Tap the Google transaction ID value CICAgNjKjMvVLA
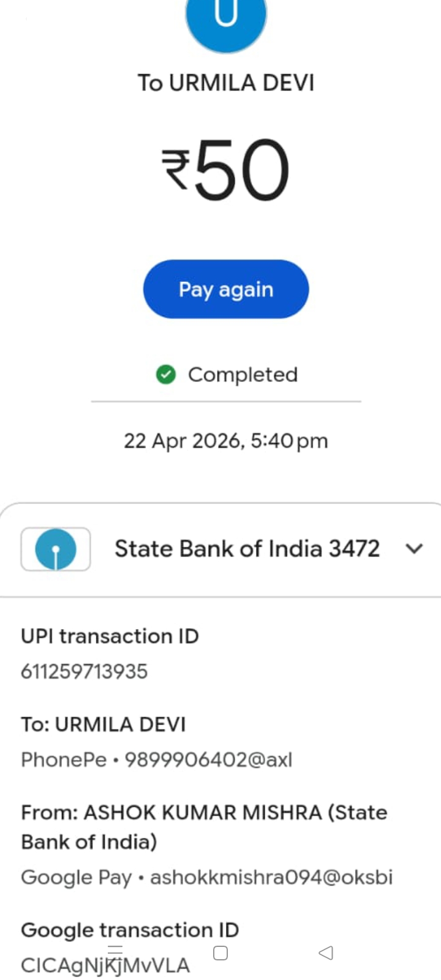 105,966
